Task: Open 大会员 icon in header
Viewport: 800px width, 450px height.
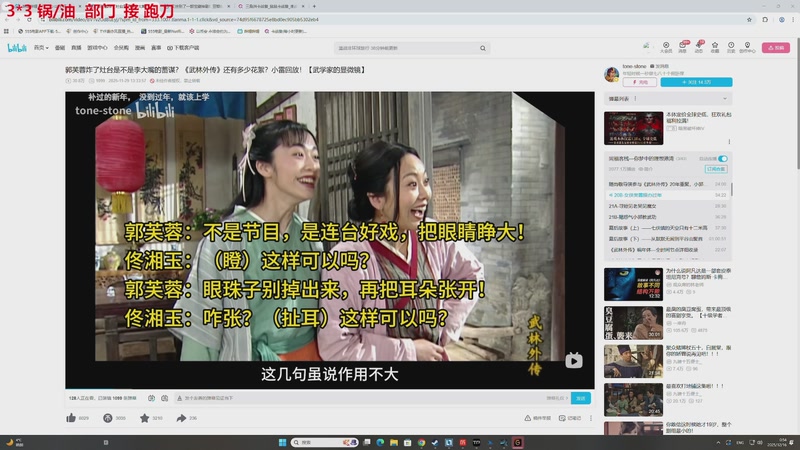Action: click(x=666, y=47)
